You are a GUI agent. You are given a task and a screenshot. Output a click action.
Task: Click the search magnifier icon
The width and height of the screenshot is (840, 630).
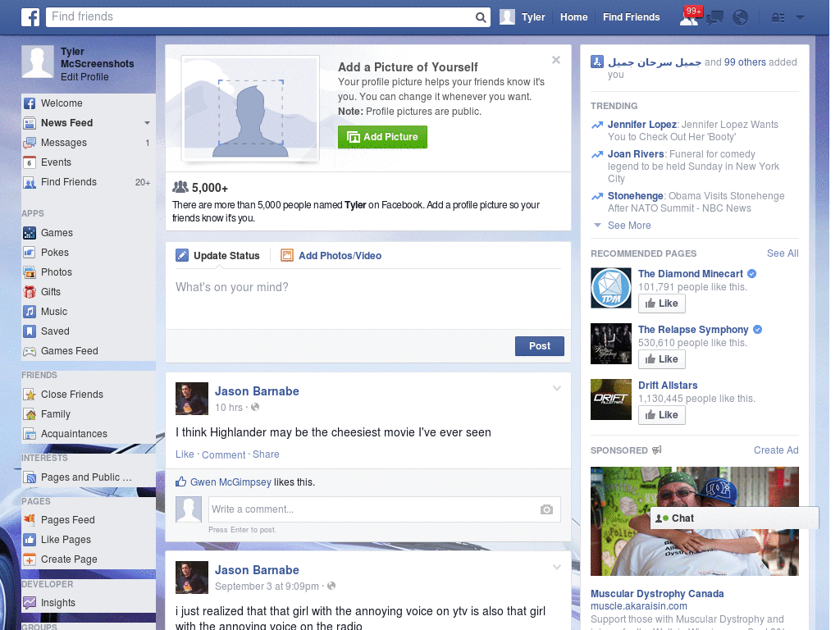[481, 17]
